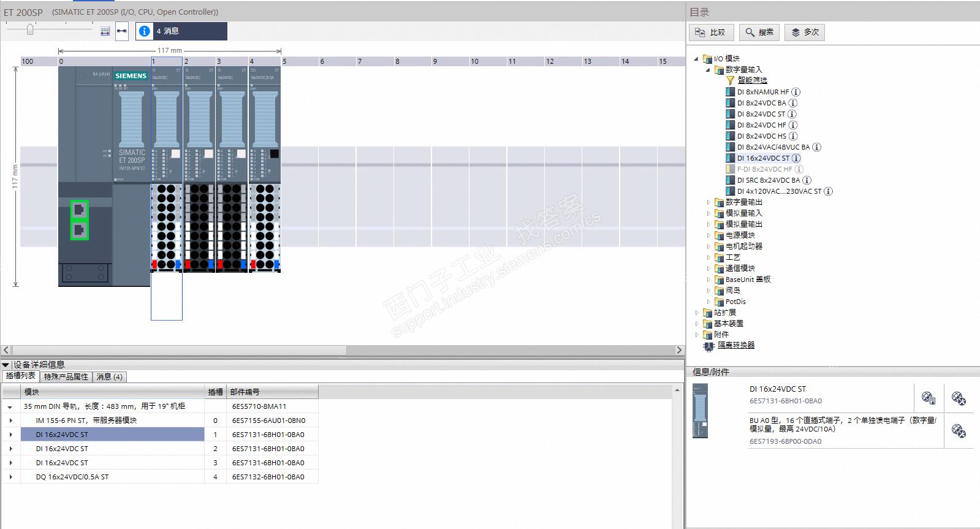Screen dimensions: 980x529
Task: Switch to the 特殊产品属性 tab
Action: (x=66, y=376)
